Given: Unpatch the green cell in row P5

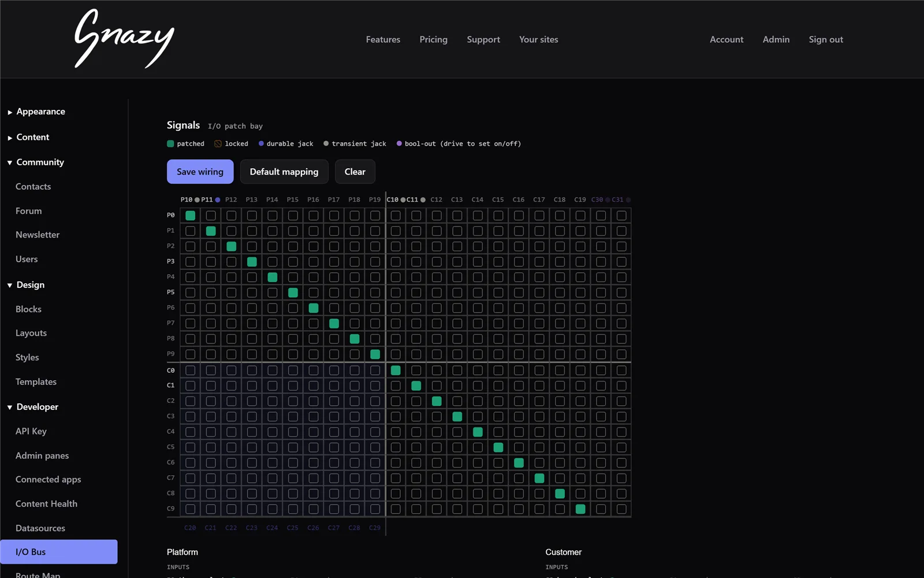Looking at the screenshot, I should click(293, 292).
